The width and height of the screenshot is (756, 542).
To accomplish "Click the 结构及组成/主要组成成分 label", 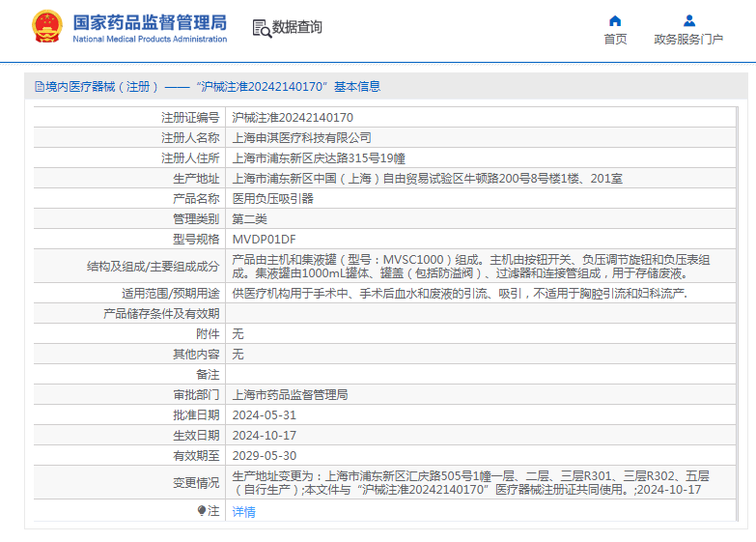I will (153, 267).
